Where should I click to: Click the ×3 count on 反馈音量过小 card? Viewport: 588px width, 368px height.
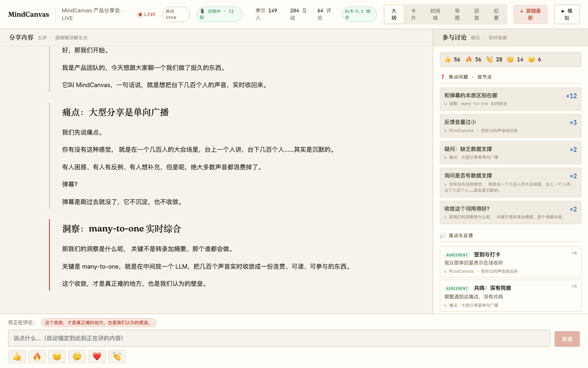573,123
